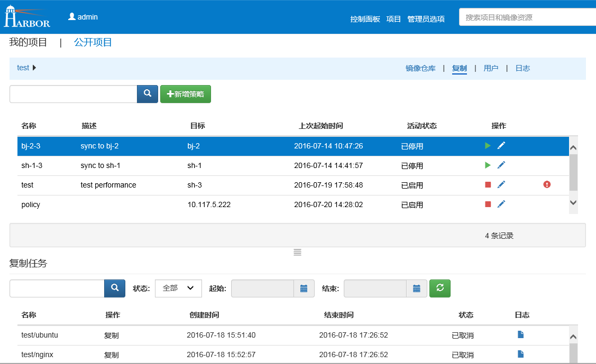Enable the sh-1-3 replication policy

tap(488, 165)
